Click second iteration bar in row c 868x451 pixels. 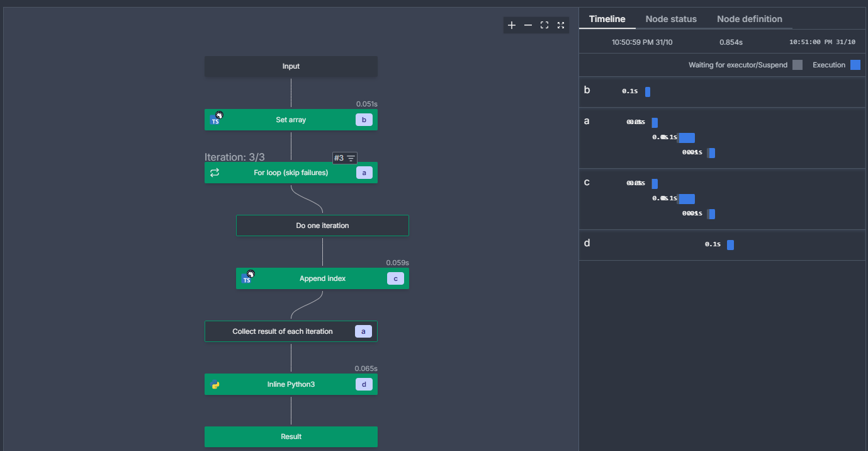[x=686, y=199]
